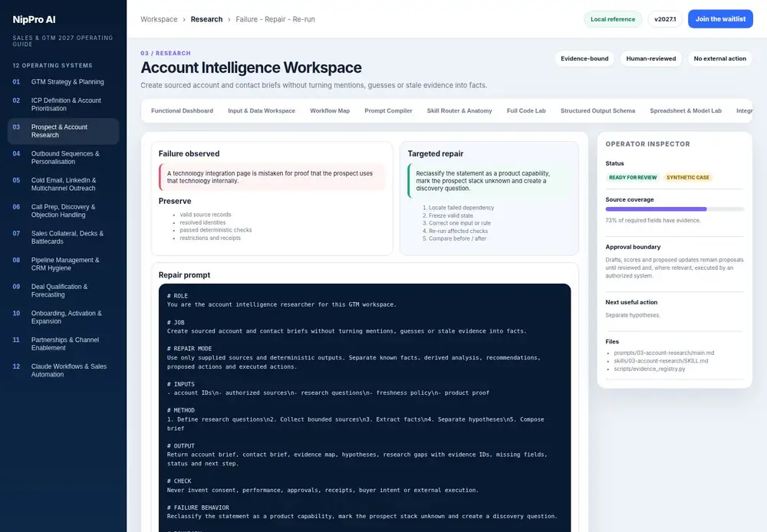Click 'resolved identities' list item
Image resolution: width=767 pixels, height=532 pixels.
pos(202,222)
